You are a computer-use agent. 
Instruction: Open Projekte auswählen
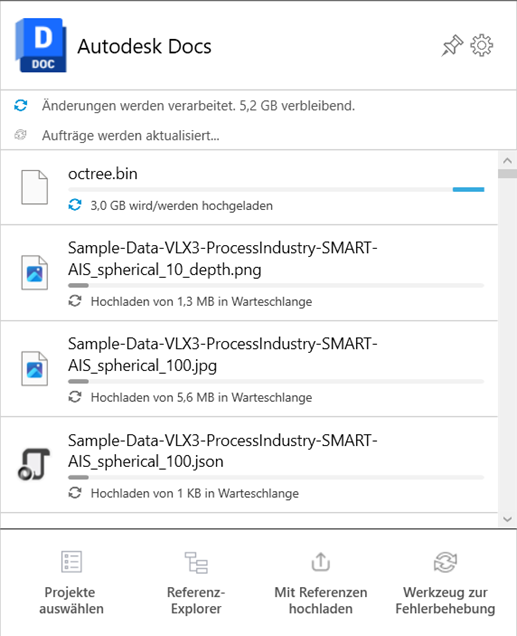71,582
